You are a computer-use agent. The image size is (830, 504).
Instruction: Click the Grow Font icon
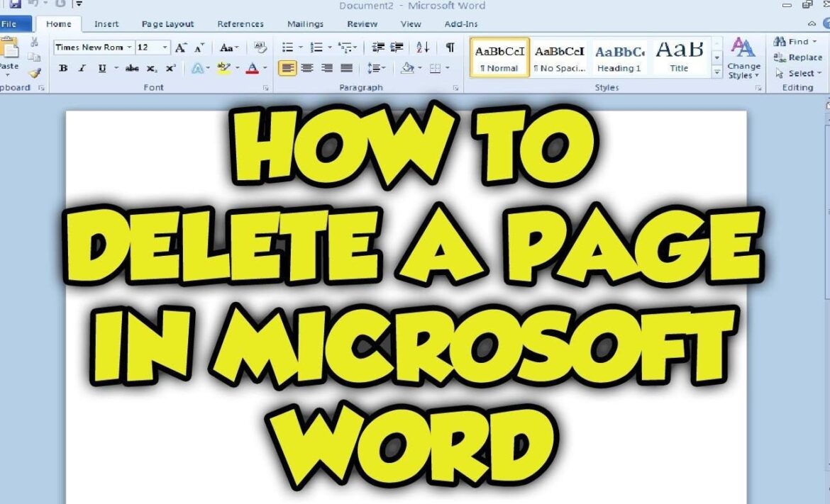tap(181, 47)
